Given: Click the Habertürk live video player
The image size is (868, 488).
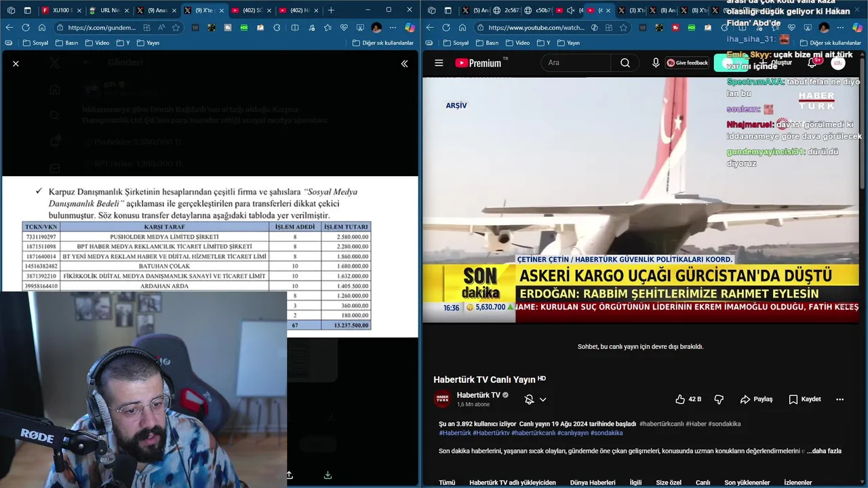Looking at the screenshot, I should point(642,200).
